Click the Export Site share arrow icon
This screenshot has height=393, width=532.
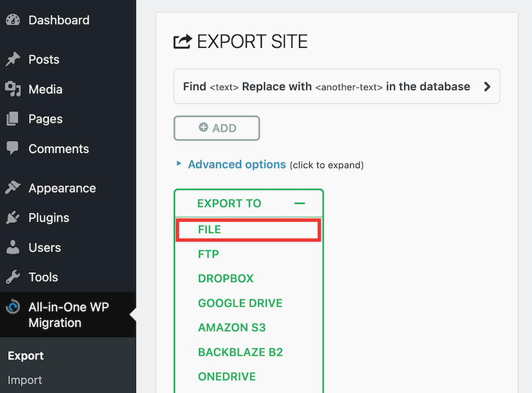point(181,40)
